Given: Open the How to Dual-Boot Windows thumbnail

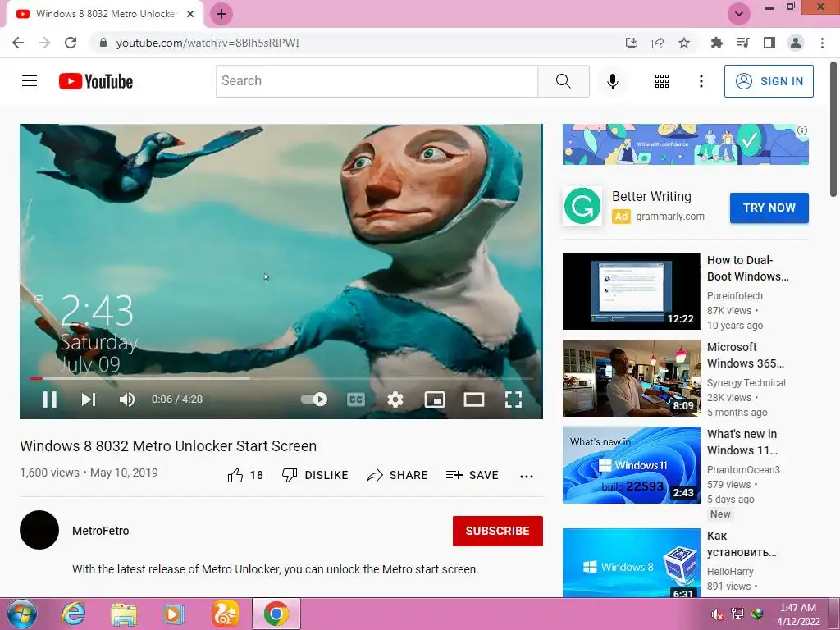Looking at the screenshot, I should point(631,291).
